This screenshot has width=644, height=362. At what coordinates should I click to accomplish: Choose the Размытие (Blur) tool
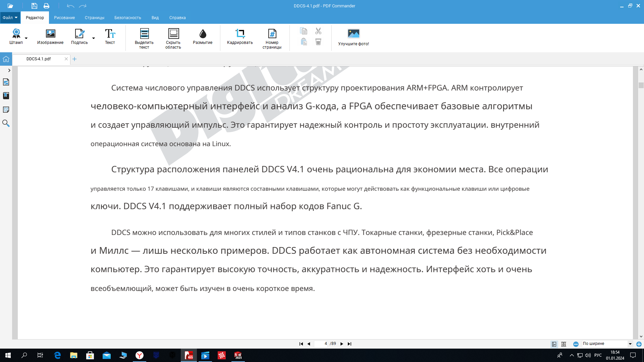[x=203, y=36]
